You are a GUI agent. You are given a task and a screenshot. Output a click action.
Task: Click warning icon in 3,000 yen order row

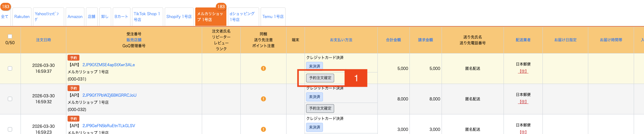click(x=263, y=129)
